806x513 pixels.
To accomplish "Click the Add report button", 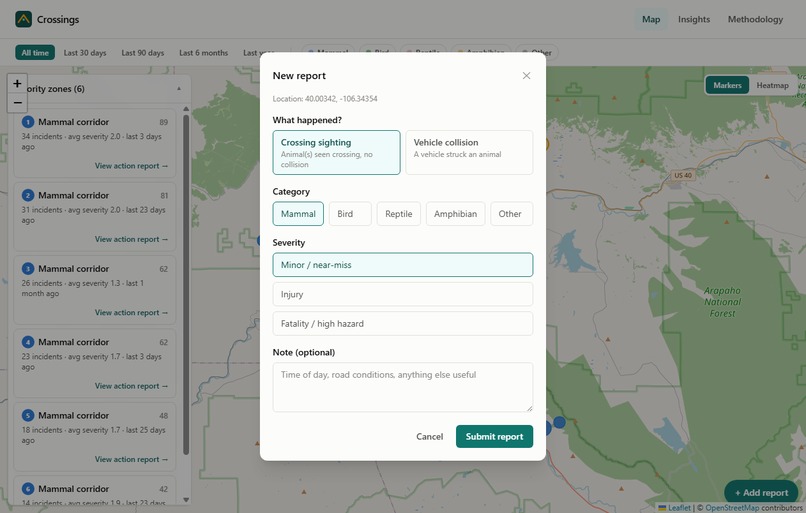I will click(761, 492).
